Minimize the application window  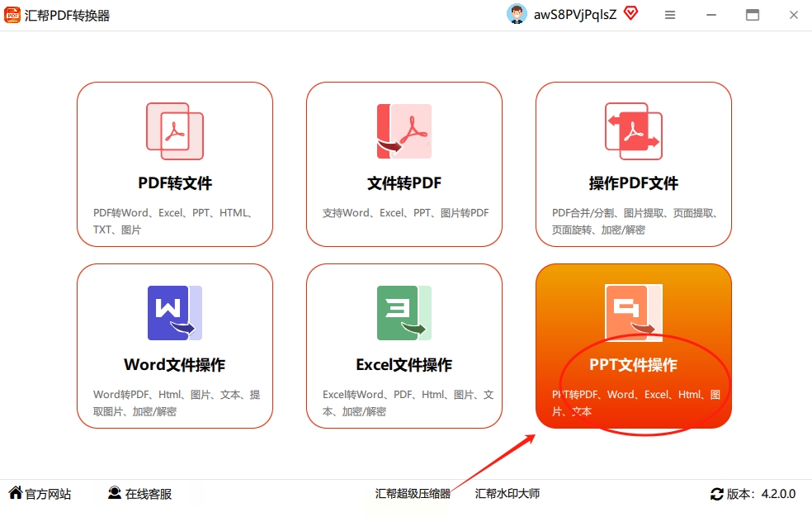pos(711,15)
